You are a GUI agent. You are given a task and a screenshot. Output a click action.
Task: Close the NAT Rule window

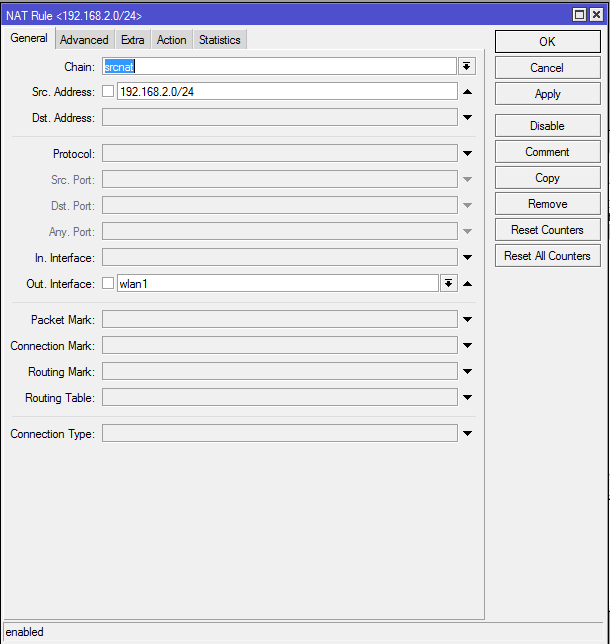tap(596, 15)
